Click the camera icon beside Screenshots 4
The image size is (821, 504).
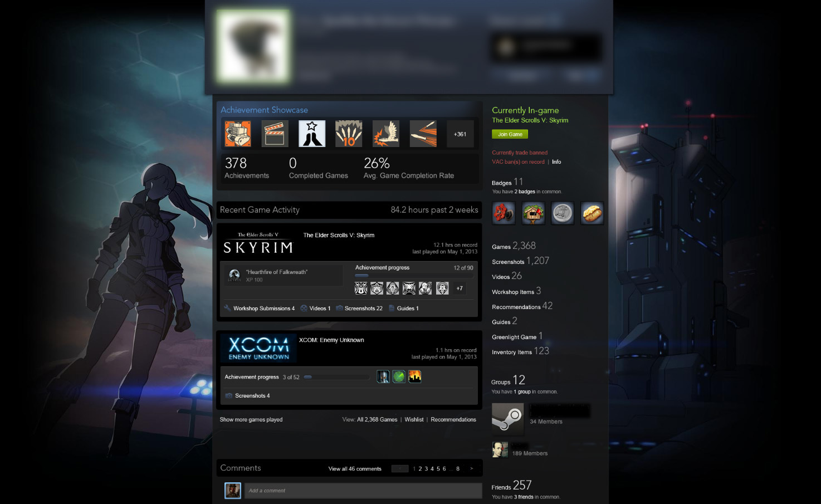(228, 395)
